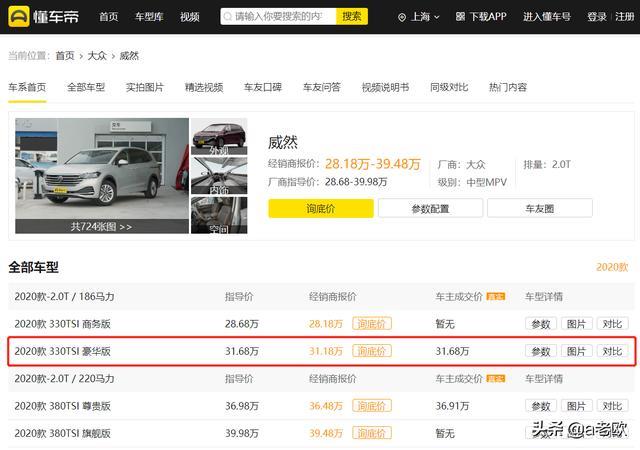The height and width of the screenshot is (450, 640).
Task: Click 参数 for 380TSI 尊贵版
Action: click(x=541, y=406)
